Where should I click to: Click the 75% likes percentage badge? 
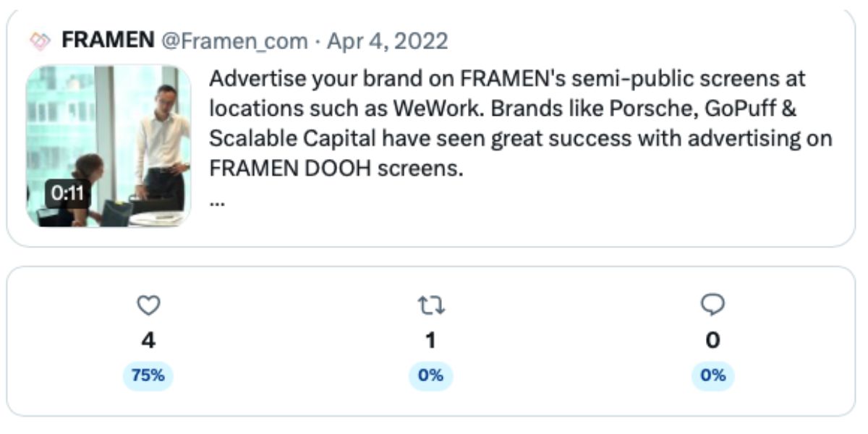[x=148, y=376]
